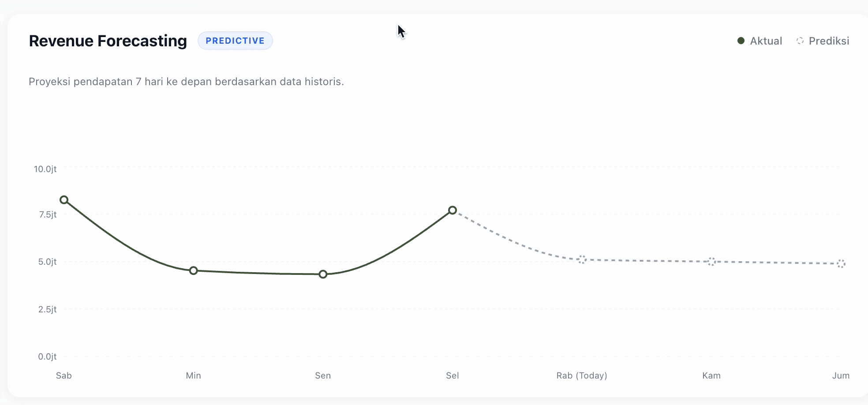The image size is (868, 405).
Task: Click the Sen actual data point
Action: (x=323, y=274)
